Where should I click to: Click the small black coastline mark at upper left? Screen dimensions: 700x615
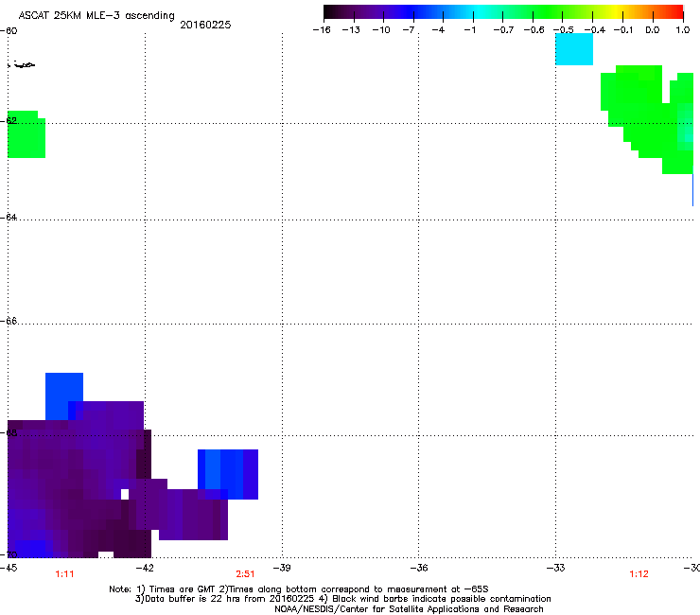22,64
